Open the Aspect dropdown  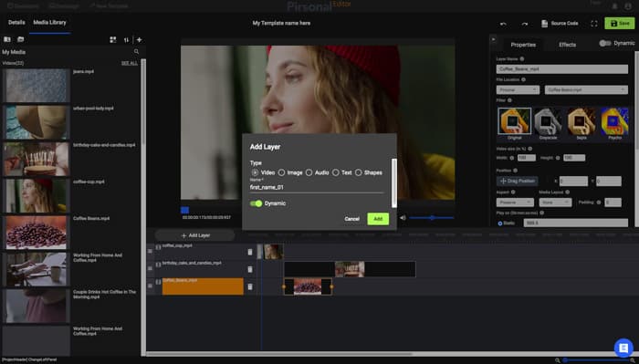tap(515, 202)
